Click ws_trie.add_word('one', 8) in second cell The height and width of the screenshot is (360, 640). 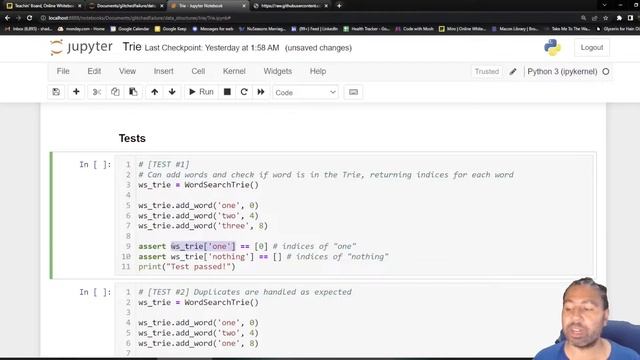pos(198,343)
